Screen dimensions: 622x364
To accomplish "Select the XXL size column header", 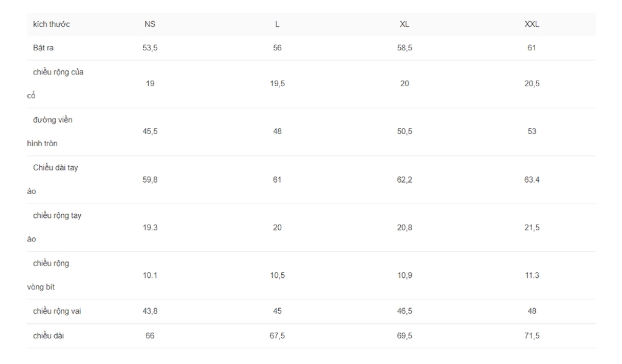I will (532, 24).
